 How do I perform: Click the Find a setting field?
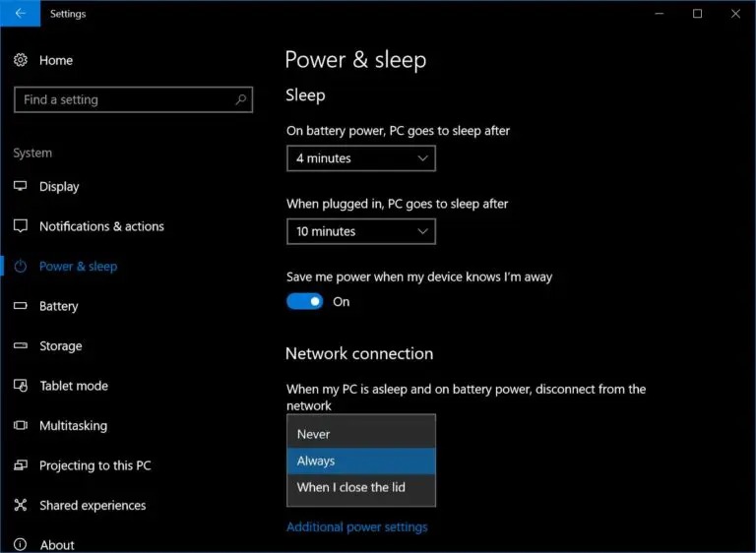point(134,99)
